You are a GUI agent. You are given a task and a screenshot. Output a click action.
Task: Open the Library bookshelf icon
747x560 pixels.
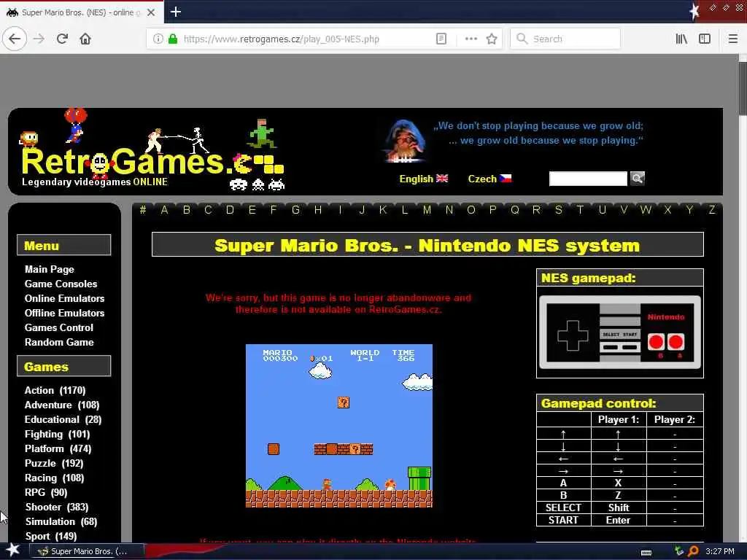point(681,39)
